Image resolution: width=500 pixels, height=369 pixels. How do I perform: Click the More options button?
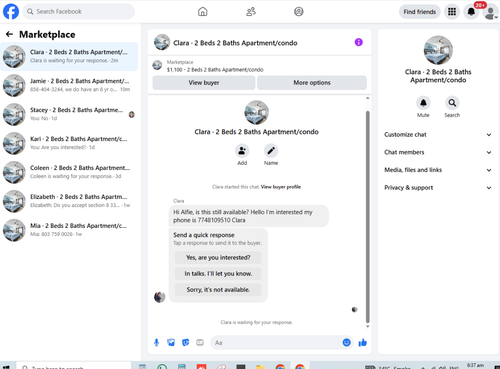click(312, 83)
